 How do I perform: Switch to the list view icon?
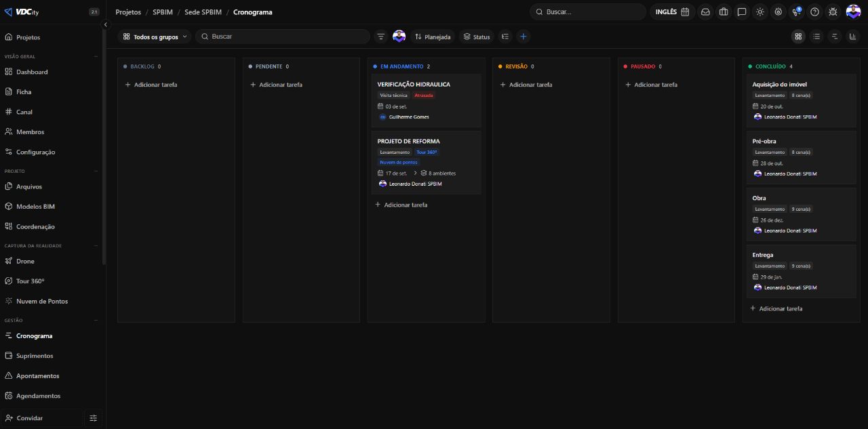click(x=816, y=37)
